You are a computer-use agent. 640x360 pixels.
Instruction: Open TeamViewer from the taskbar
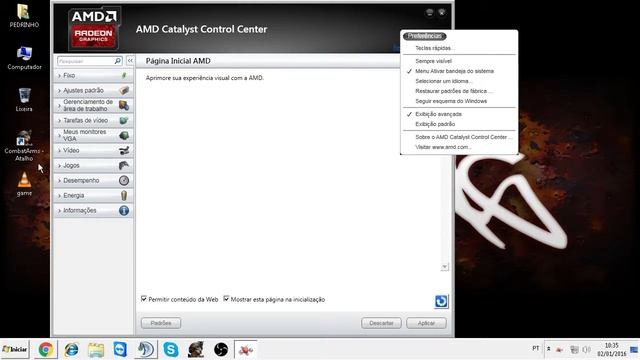click(x=120, y=350)
